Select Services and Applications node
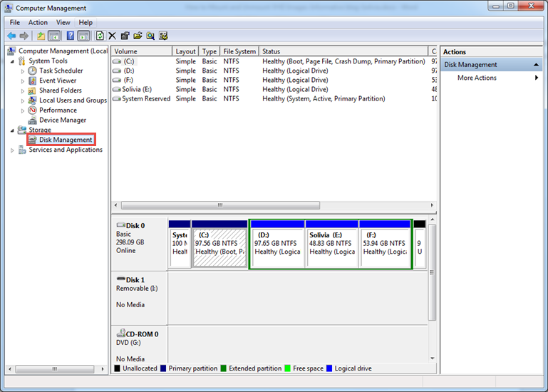This screenshot has width=548, height=392. (66, 150)
